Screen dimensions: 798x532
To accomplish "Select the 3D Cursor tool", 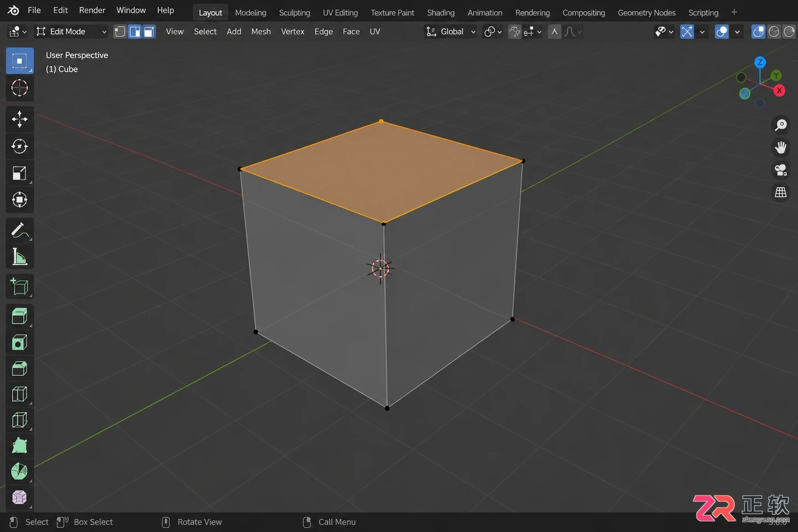I will coord(19,88).
